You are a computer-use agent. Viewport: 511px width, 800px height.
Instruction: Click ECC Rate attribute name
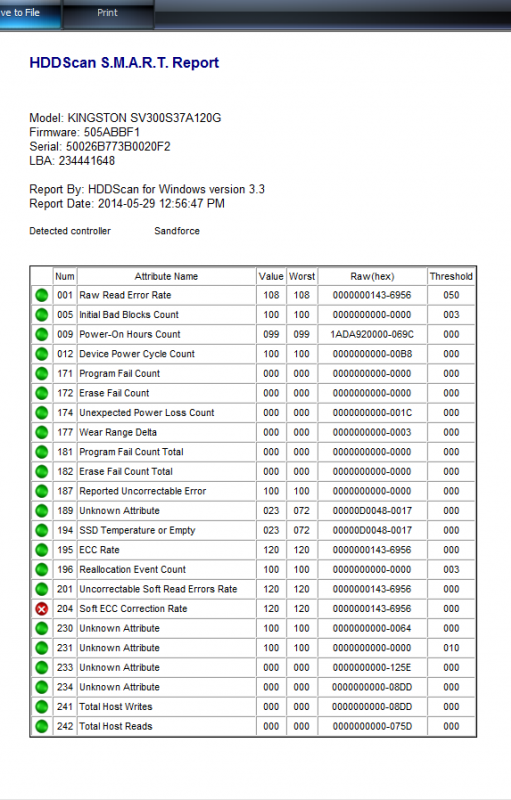(99, 549)
